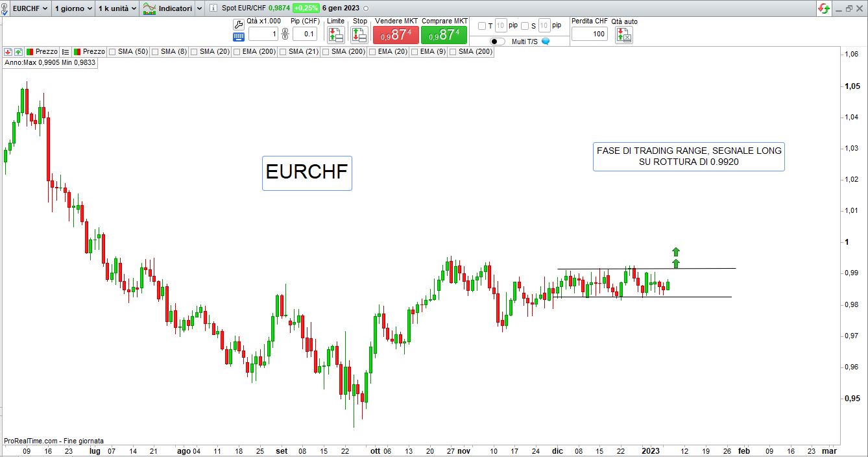868x457 pixels.
Task: Open the 1 k unità dropdown
Action: tap(117, 8)
